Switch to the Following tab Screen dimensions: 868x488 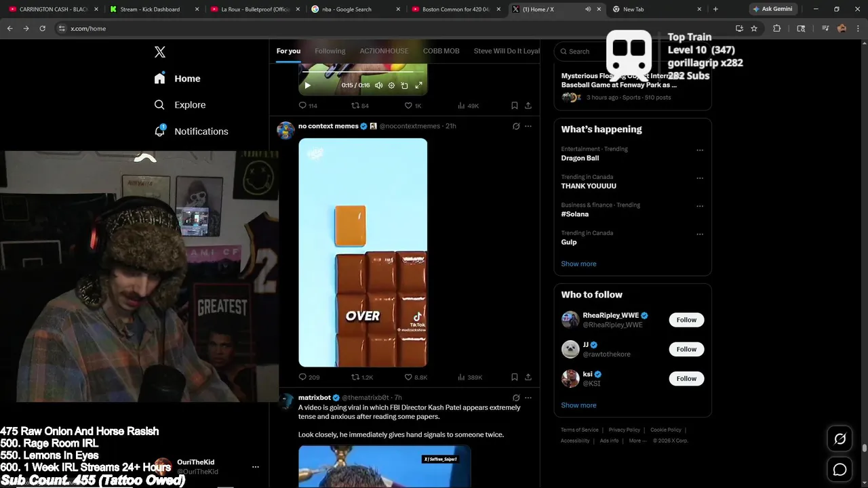pos(330,51)
